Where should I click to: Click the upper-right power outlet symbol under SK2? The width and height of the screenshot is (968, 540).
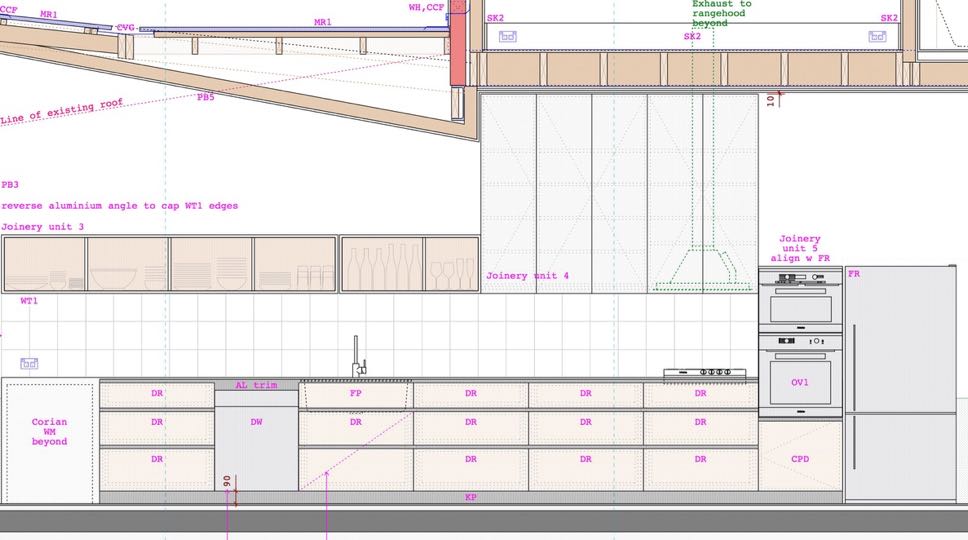coord(877,37)
